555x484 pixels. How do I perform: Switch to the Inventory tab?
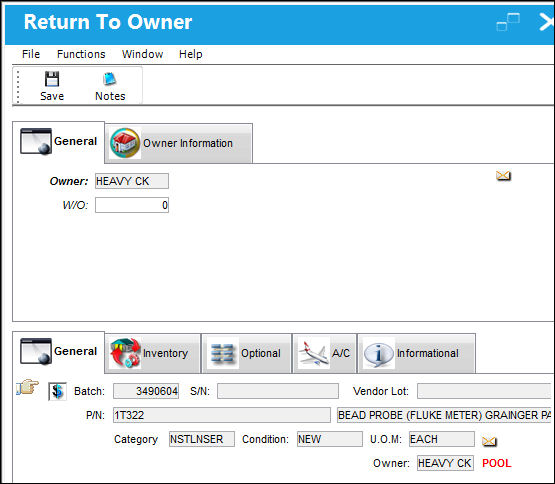153,353
